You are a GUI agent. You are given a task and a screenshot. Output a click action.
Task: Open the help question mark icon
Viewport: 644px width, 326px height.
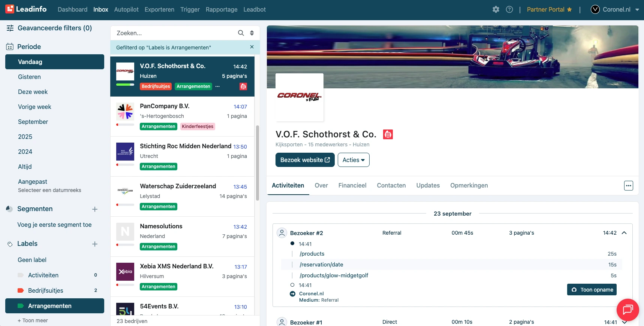click(x=509, y=9)
